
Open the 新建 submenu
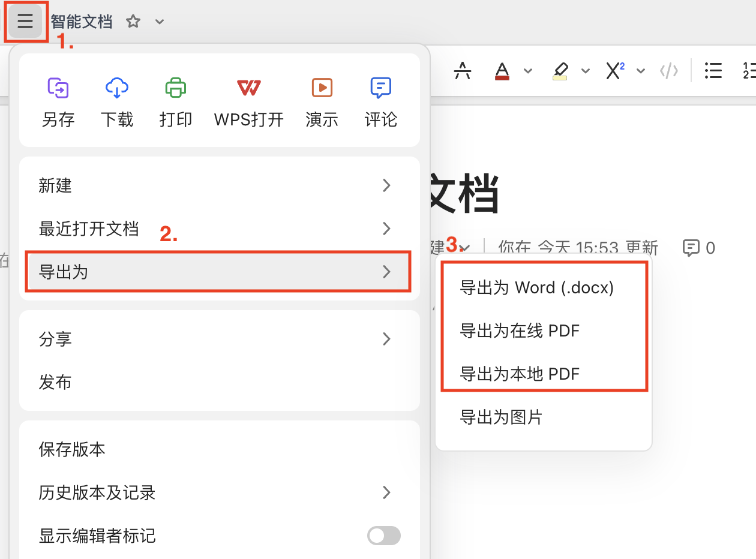[219, 185]
